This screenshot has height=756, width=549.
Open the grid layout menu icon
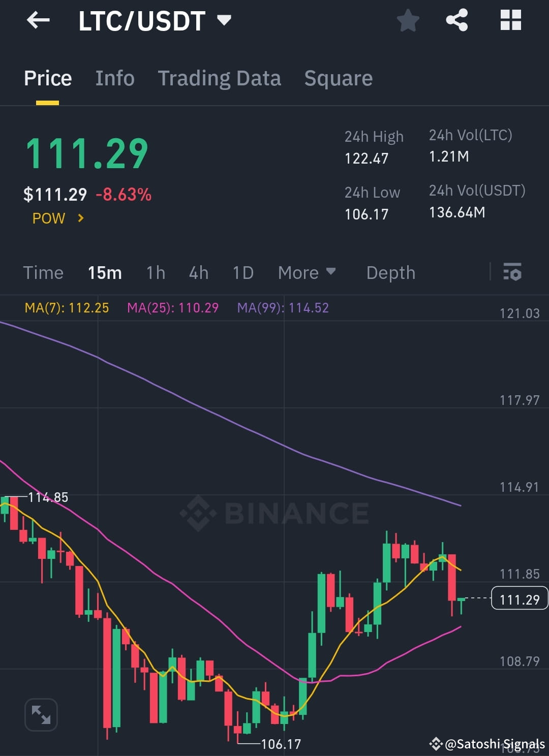point(510,20)
